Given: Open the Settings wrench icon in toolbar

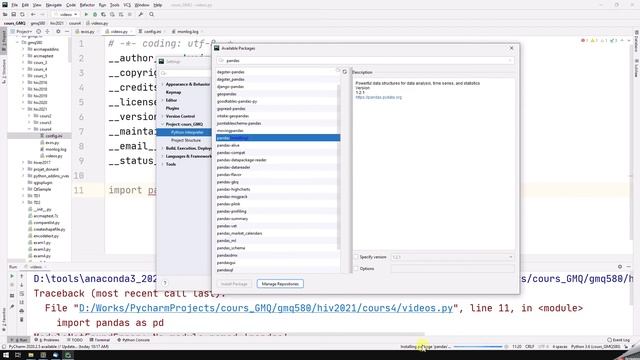Looking at the screenshot, I should click(x=141, y=14).
